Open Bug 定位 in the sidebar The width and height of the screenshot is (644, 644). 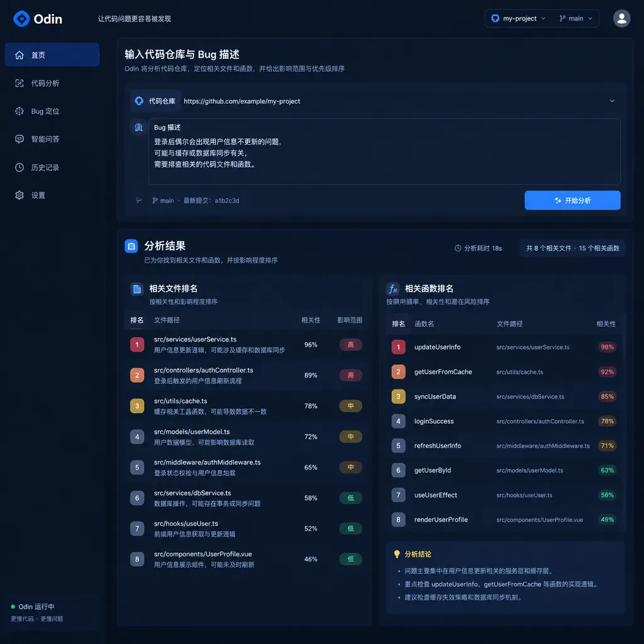click(x=52, y=111)
